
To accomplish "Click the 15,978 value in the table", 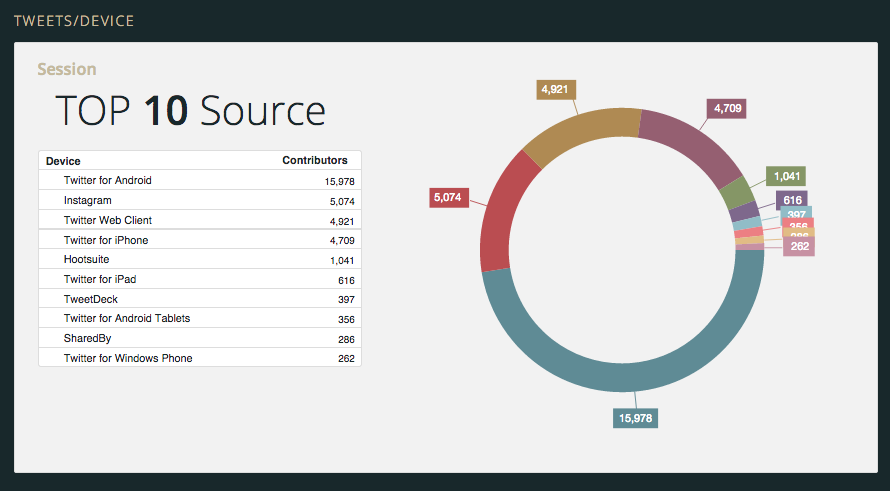I will tap(339, 182).
